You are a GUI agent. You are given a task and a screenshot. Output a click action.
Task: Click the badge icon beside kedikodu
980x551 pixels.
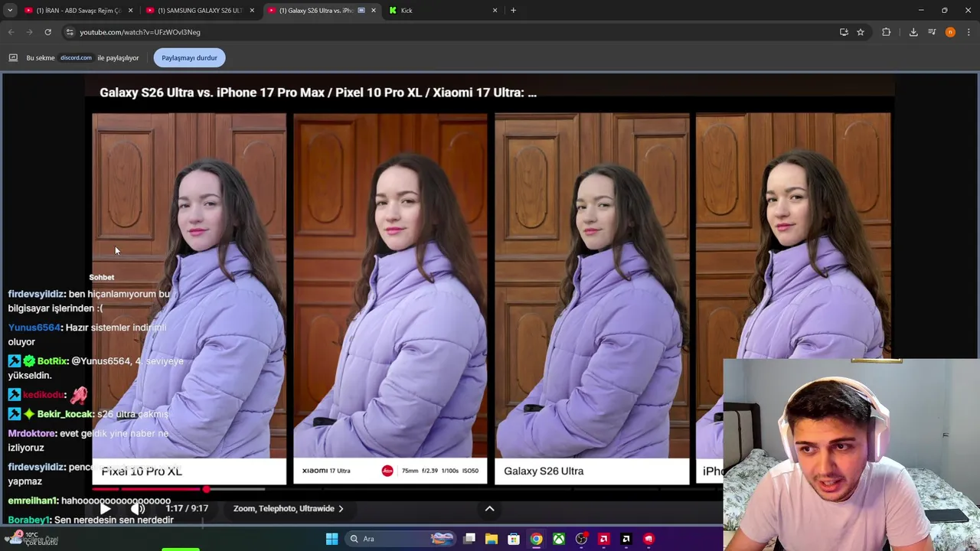click(14, 395)
